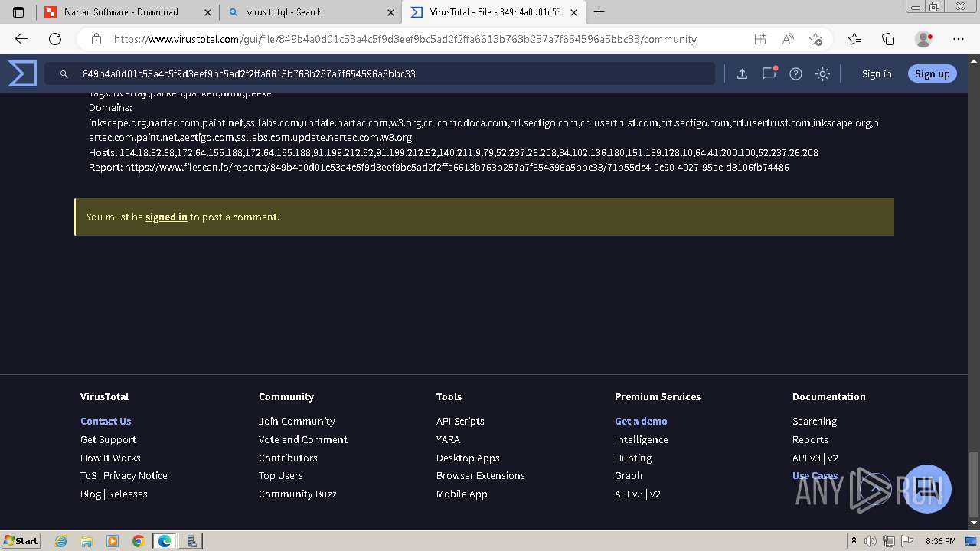Click the signed in link

[166, 217]
